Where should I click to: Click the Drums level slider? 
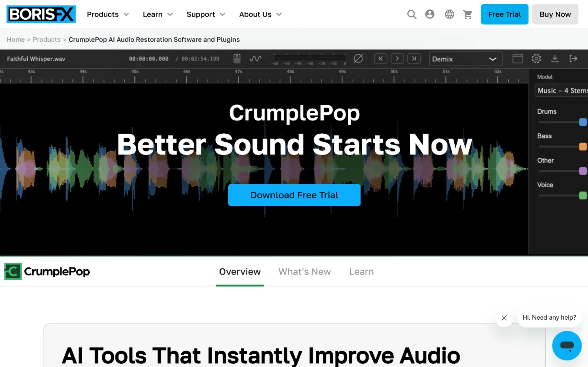[x=563, y=122]
